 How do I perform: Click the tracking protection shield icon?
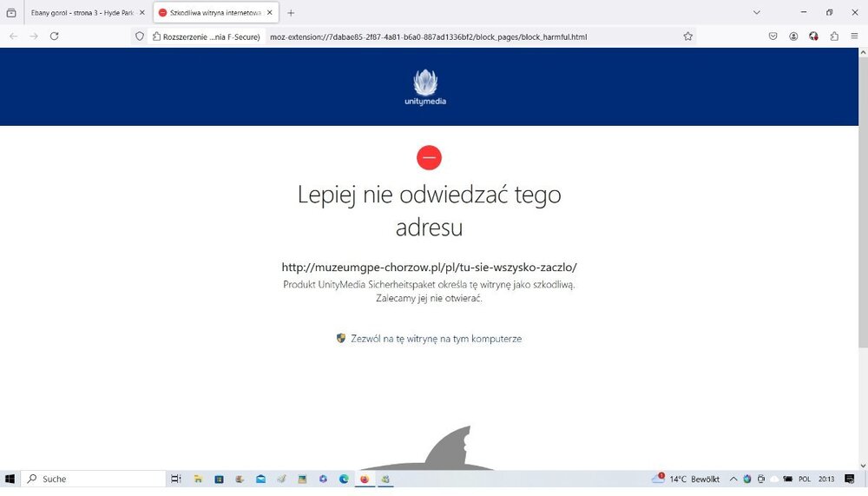click(x=139, y=36)
